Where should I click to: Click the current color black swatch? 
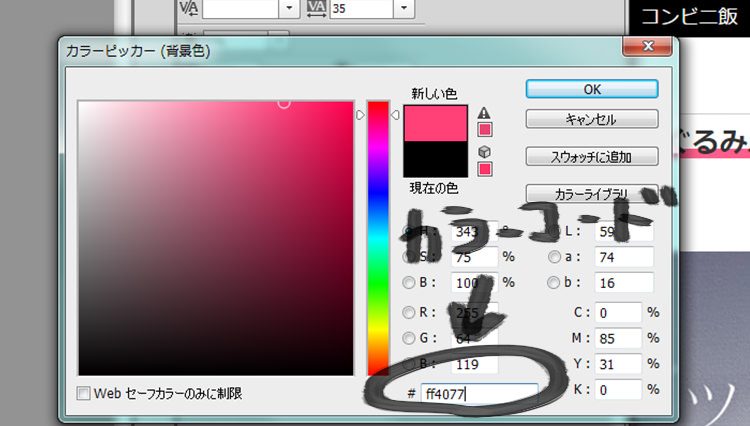[x=435, y=159]
